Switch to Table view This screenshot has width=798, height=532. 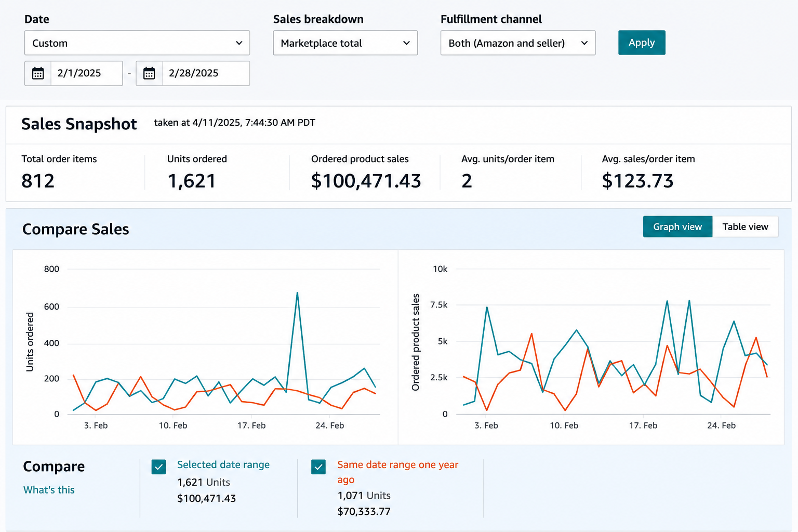tap(745, 227)
